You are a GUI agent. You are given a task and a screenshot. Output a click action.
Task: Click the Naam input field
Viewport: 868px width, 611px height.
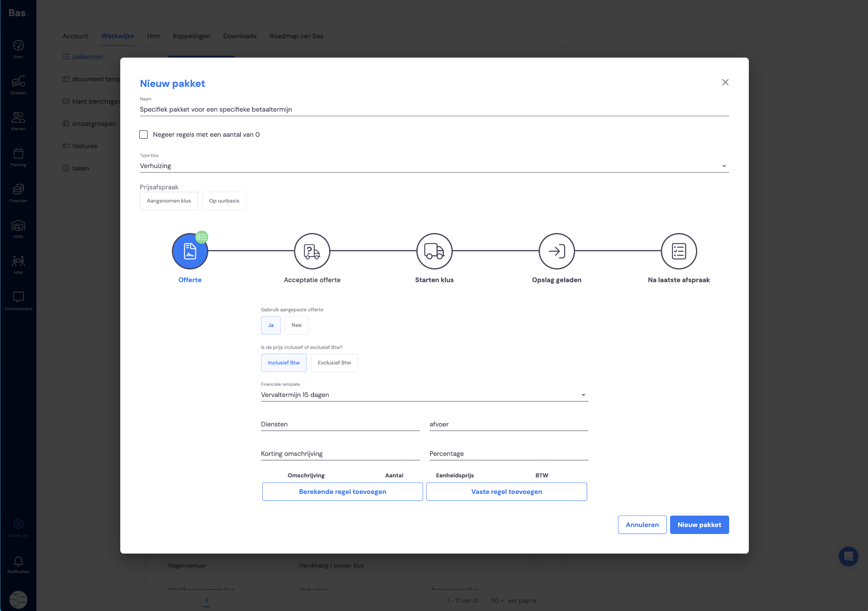pyautogui.click(x=434, y=109)
